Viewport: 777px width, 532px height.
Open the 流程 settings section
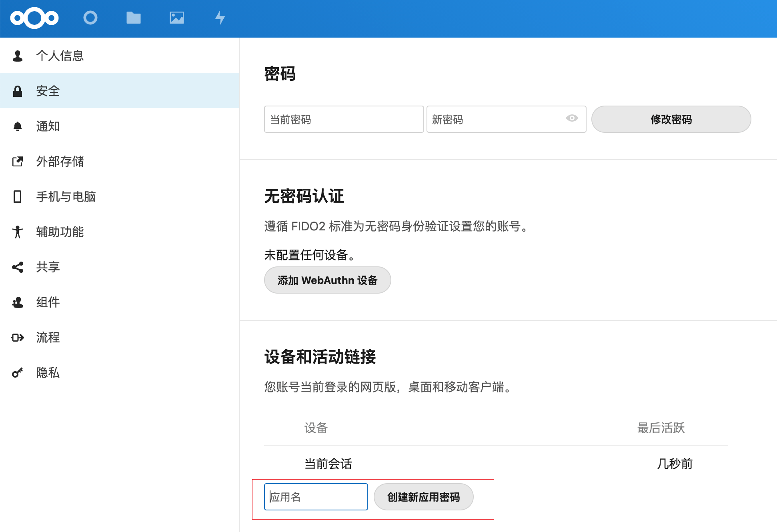coord(48,338)
